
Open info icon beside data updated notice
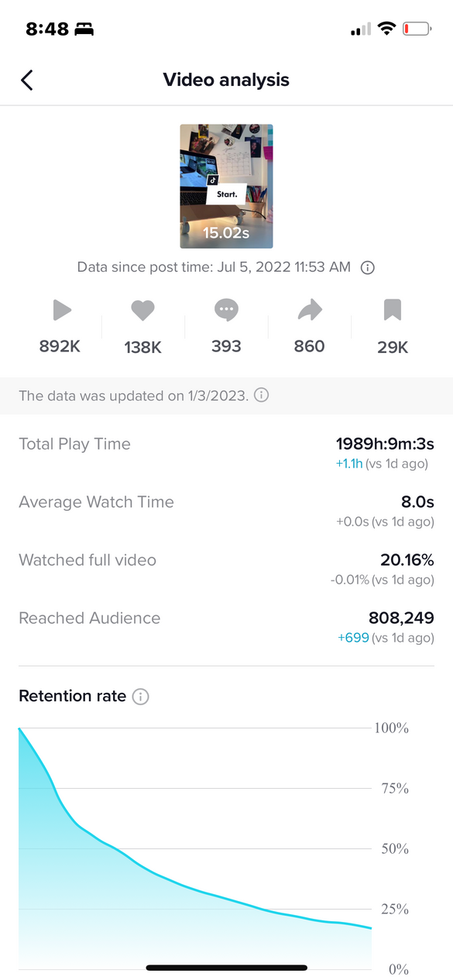coord(262,396)
